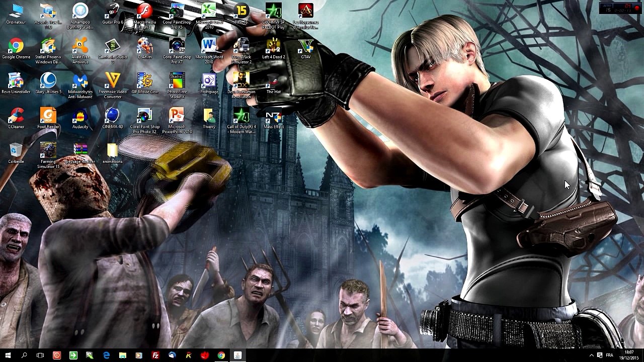Open the taskbar clock and calendar
Image resolution: width=644 pixels, height=362 pixels.
tap(629, 355)
